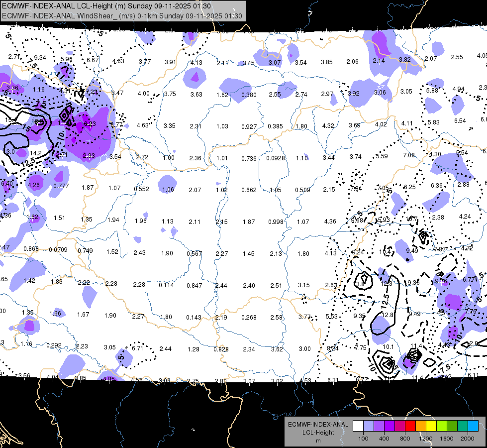
Task: Click the 9.34 value near top-left
Action: 40,58
